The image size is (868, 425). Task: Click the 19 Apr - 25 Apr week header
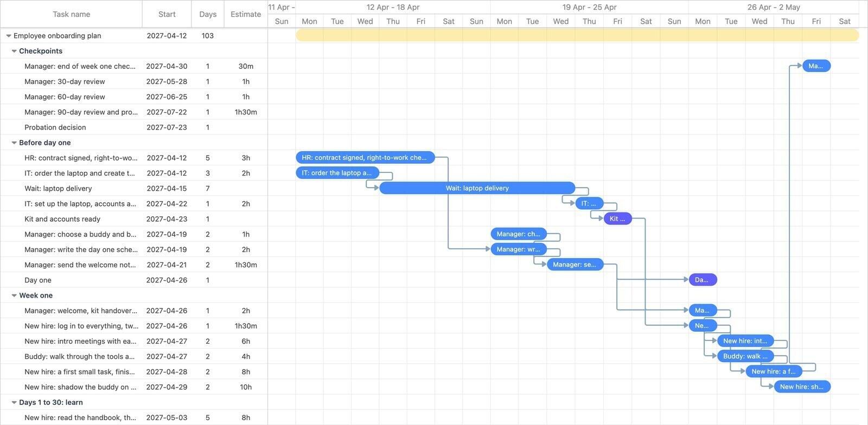click(589, 7)
